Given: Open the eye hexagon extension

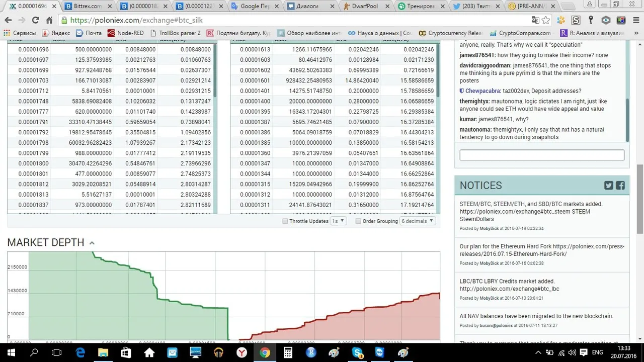Looking at the screenshot, I should pos(606,20).
